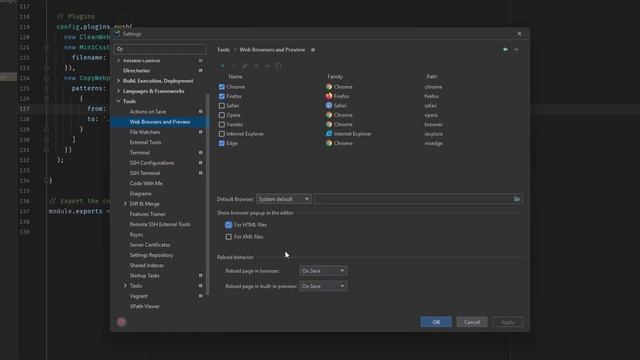This screenshot has height=360, width=640.
Task: Open the Server Certificates settings page
Action: coord(150,245)
